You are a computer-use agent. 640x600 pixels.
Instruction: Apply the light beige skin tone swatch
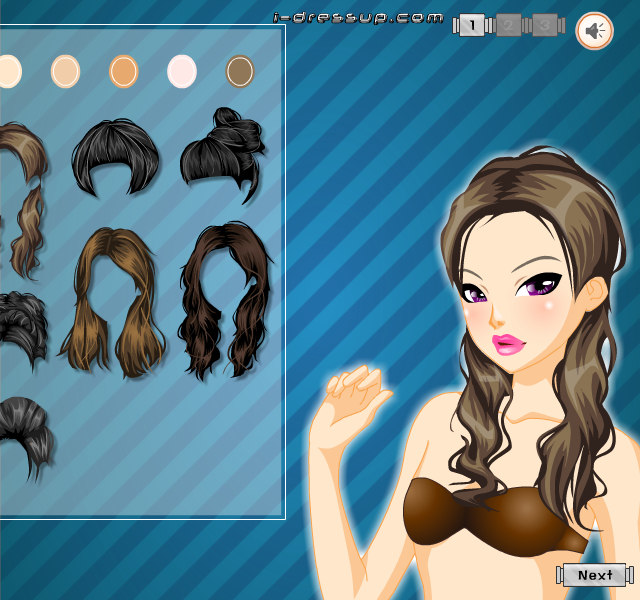coord(65,71)
